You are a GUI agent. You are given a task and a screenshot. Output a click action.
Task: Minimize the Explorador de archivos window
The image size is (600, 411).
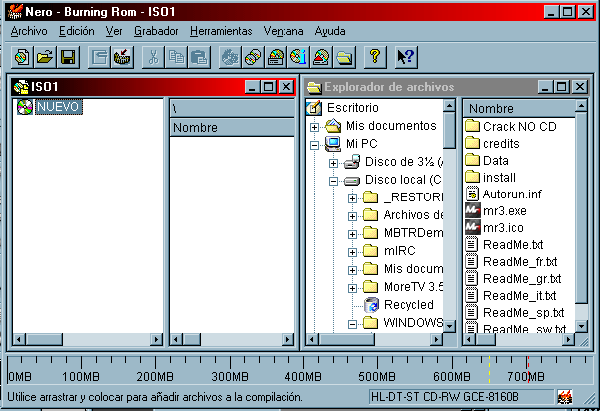545,87
